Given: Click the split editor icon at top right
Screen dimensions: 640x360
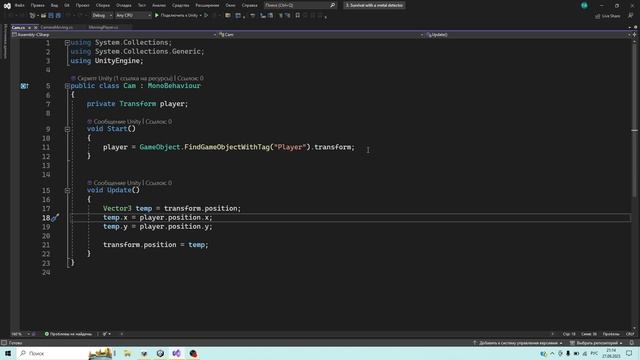Looking at the screenshot, I should pos(634,35).
